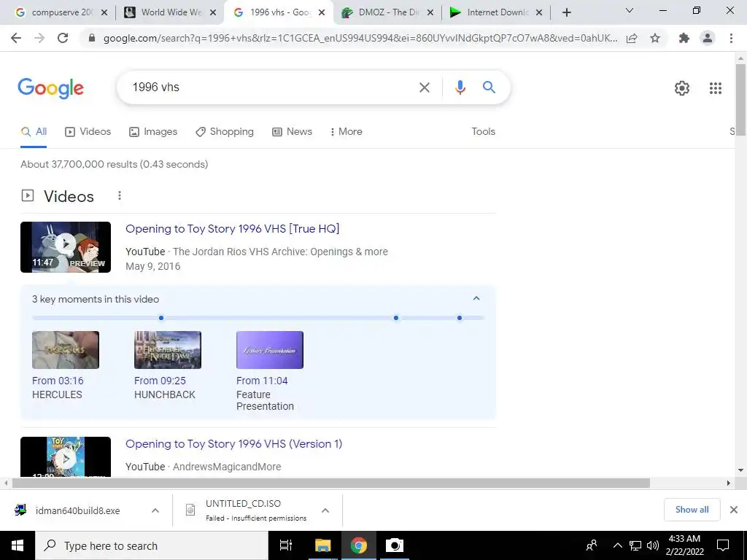Open notifications action center

point(723,545)
